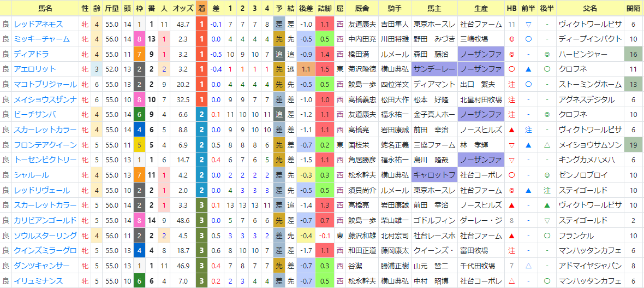Click the 1.5 詰脚 cell for アエロリット
The width and height of the screenshot is (644, 288).
pyautogui.click(x=325, y=69)
